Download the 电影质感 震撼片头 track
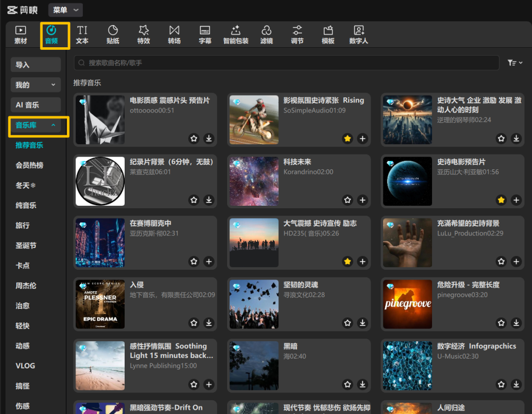Image resolution: width=532 pixels, height=414 pixels. pyautogui.click(x=209, y=138)
